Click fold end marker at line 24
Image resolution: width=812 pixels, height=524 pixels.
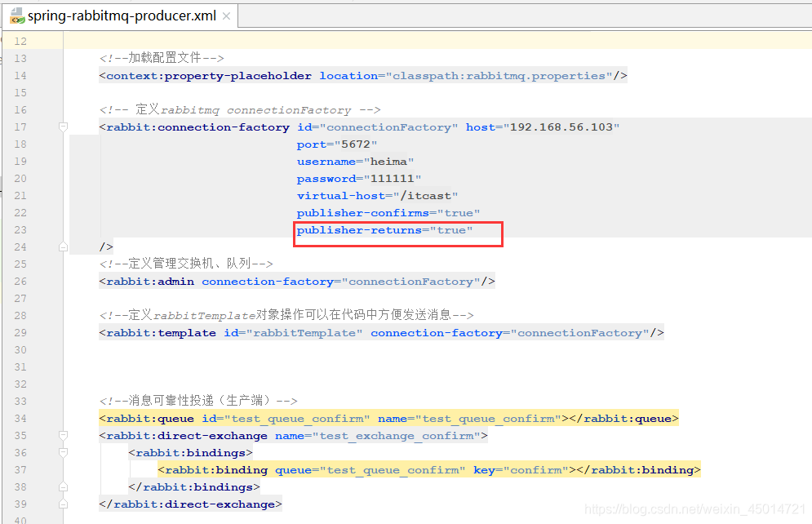pyautogui.click(x=63, y=247)
